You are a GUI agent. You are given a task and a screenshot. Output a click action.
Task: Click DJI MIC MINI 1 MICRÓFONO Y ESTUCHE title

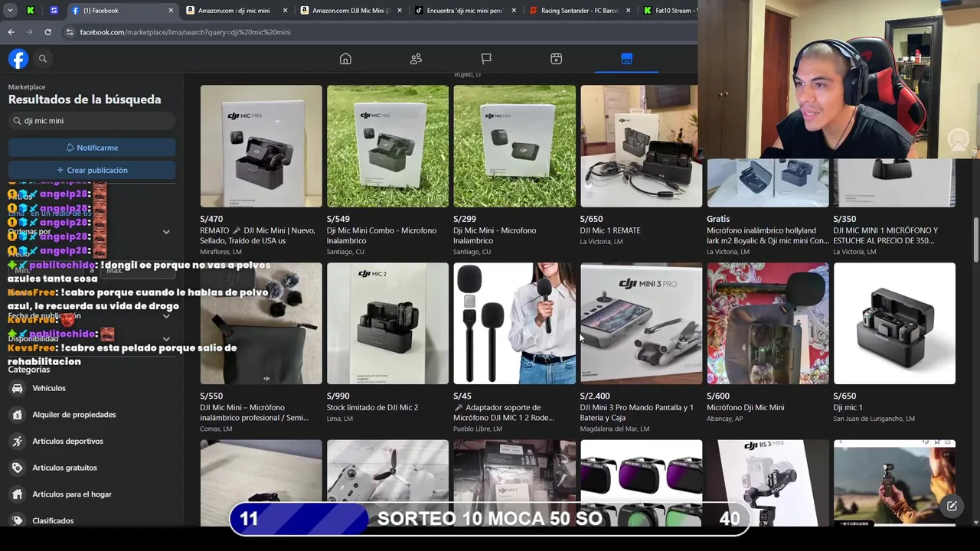886,236
